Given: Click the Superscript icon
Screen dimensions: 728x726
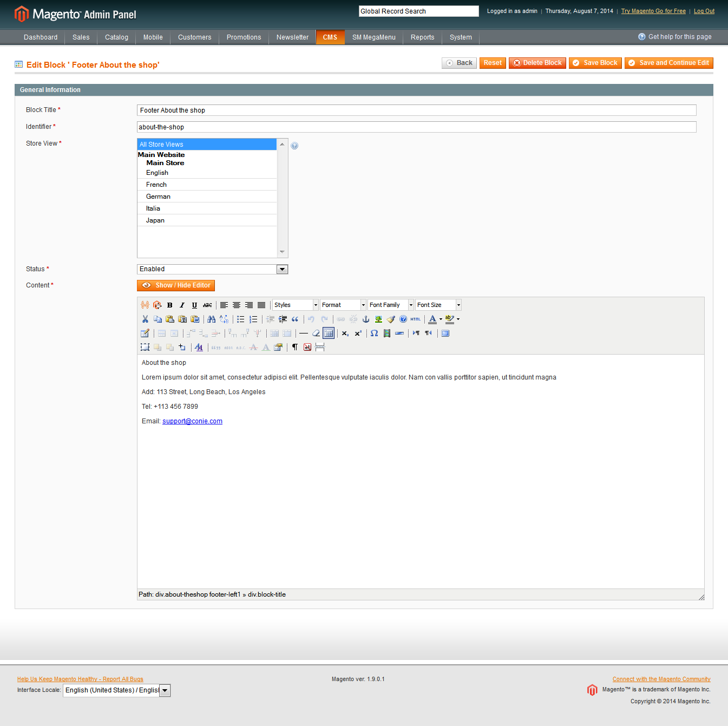Looking at the screenshot, I should click(x=357, y=333).
